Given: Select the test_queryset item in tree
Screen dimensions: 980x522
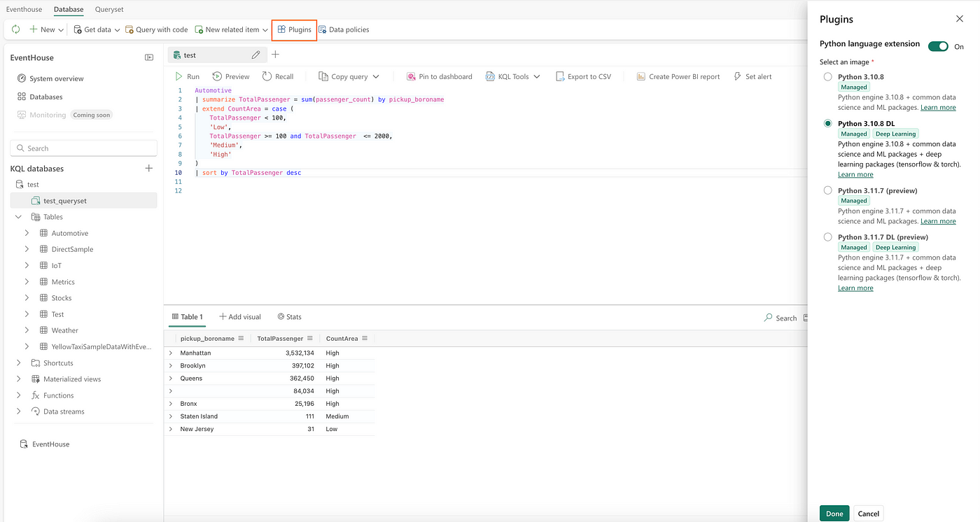Looking at the screenshot, I should tap(83, 201).
